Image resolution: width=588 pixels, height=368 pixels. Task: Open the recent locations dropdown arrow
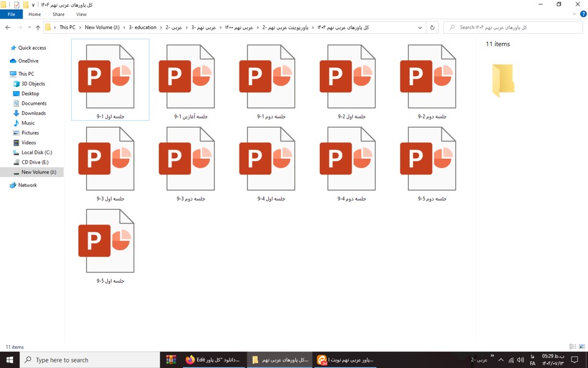[29, 28]
